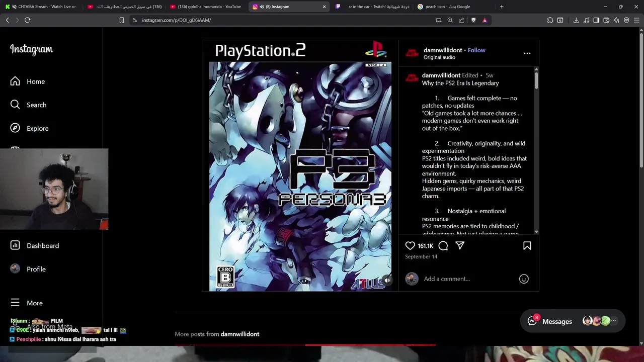Open the emoji picker in comment box
Image resolution: width=644 pixels, height=362 pixels.
point(524,279)
